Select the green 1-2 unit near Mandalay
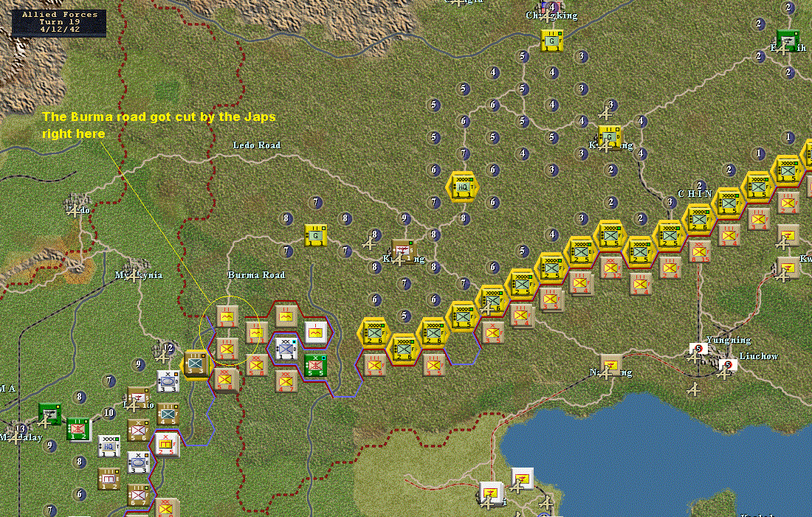This screenshot has width=812, height=517. (x=79, y=430)
